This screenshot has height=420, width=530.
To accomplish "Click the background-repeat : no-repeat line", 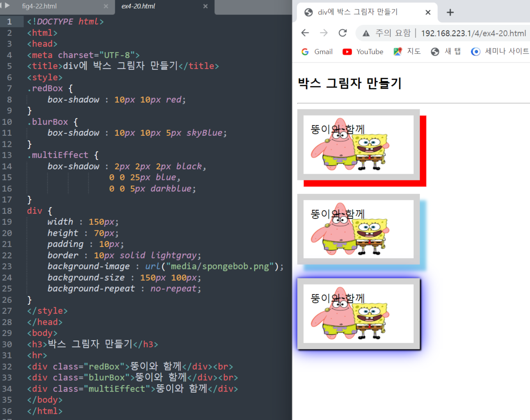I will (x=124, y=288).
